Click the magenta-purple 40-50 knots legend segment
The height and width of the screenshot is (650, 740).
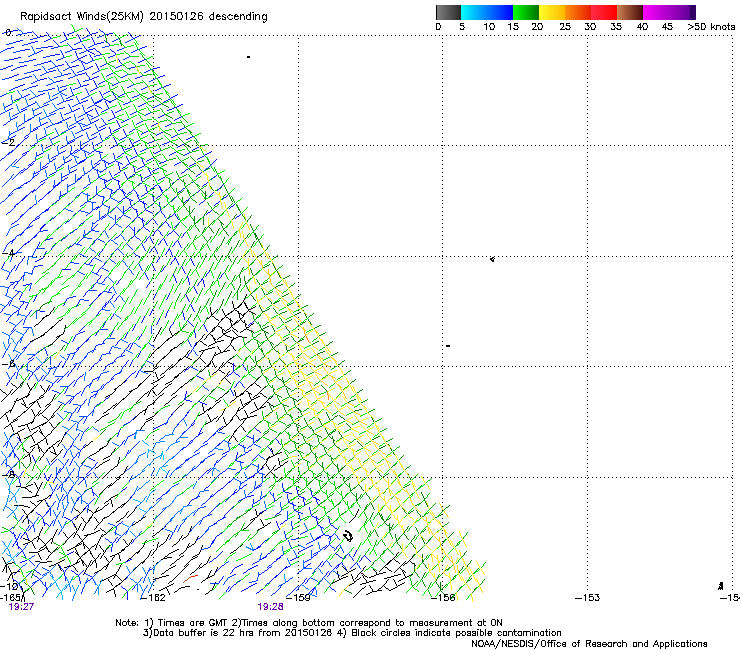point(669,12)
